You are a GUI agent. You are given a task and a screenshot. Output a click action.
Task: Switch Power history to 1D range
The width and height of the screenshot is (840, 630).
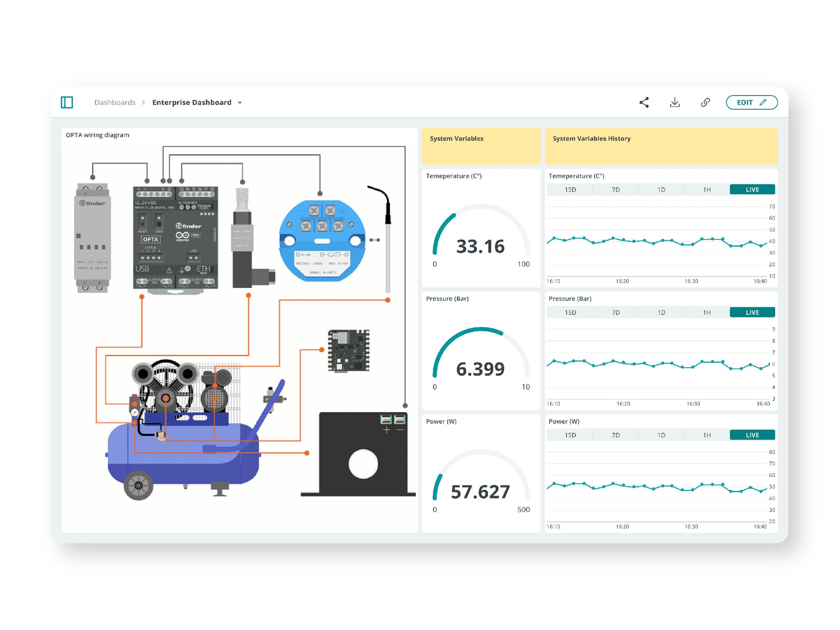pos(661,435)
